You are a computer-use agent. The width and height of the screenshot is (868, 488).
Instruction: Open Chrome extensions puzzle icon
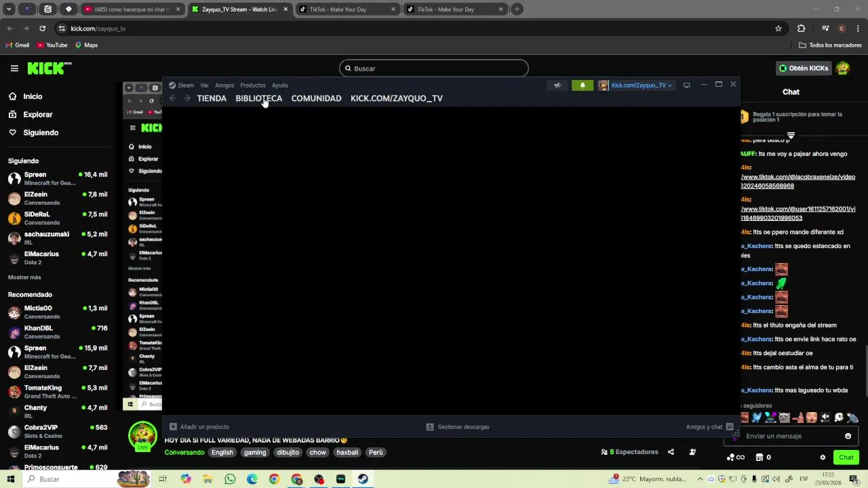click(801, 28)
